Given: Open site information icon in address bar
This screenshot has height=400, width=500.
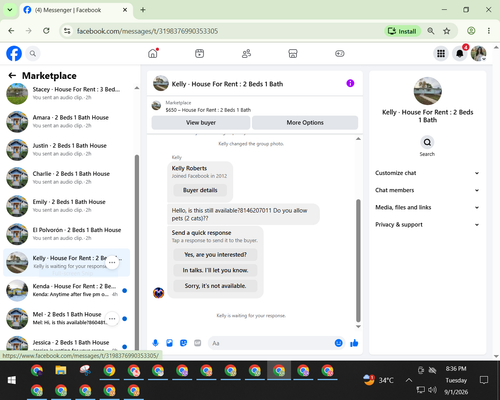Looking at the screenshot, I should pyautogui.click(x=67, y=31).
